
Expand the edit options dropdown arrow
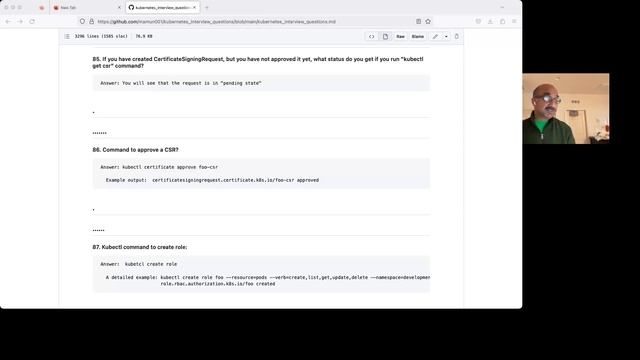[x=446, y=36]
